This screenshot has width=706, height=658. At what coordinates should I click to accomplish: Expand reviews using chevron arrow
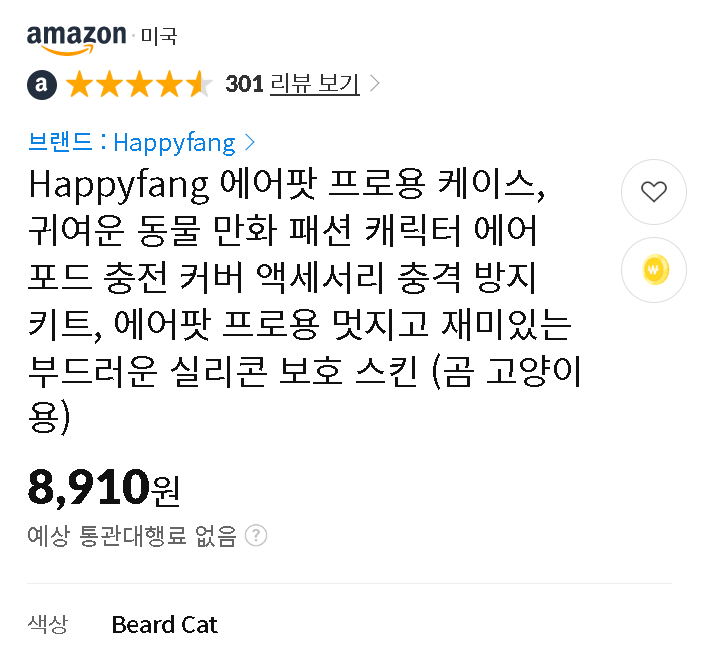click(x=374, y=83)
